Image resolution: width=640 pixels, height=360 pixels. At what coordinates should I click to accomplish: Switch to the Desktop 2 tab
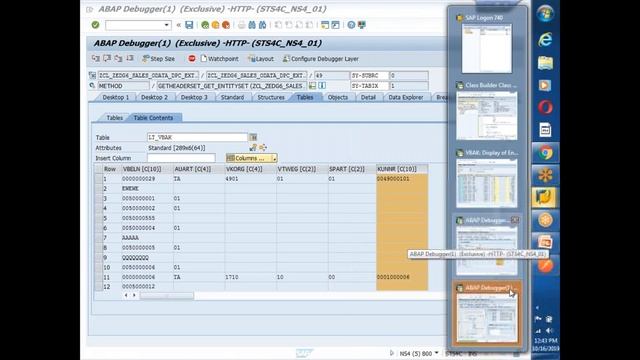pos(154,97)
